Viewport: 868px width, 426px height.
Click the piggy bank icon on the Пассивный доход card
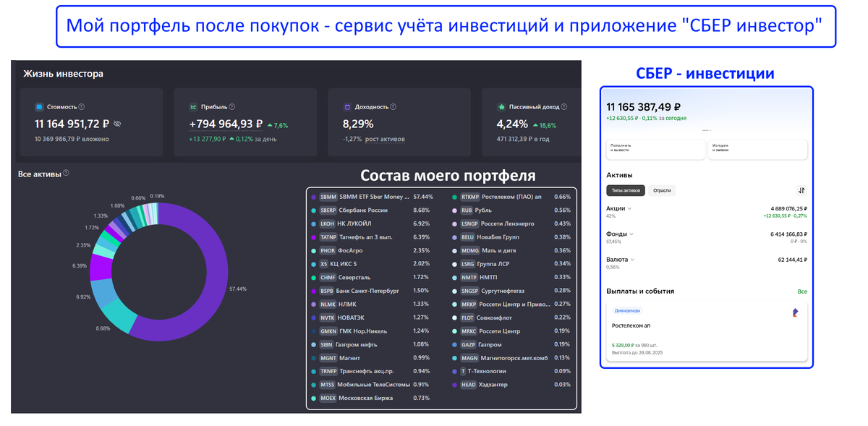[501, 106]
